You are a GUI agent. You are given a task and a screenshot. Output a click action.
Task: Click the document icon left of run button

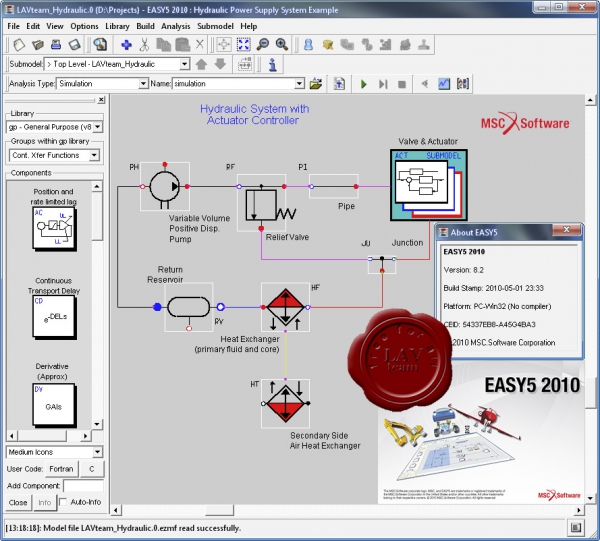click(339, 83)
